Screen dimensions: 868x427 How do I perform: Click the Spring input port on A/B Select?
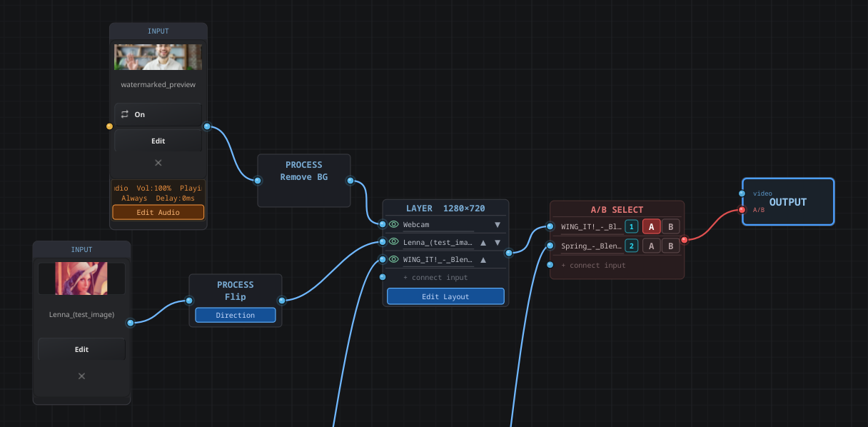(550, 246)
